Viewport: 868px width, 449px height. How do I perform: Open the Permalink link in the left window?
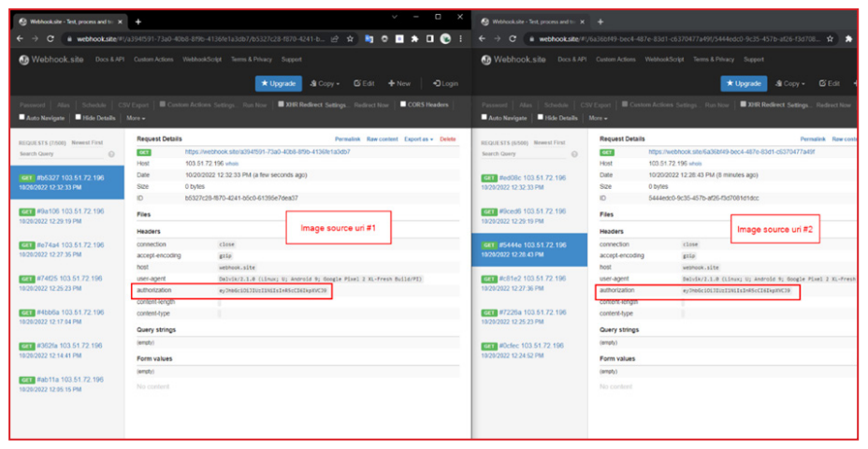pos(348,139)
